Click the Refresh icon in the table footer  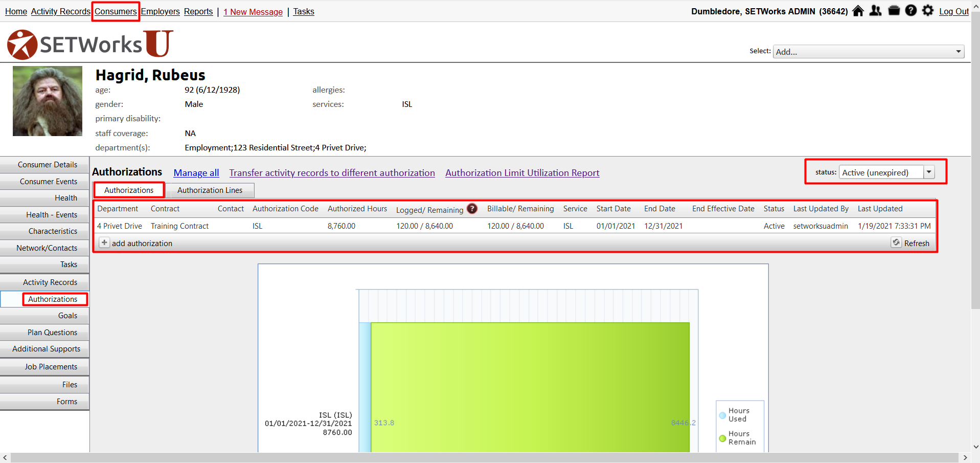896,242
